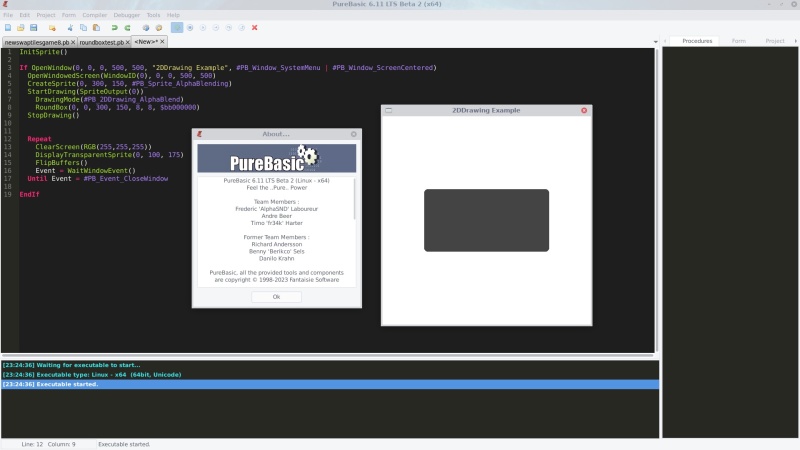Click the 'Repeat' keyword in the editor
Viewport: 800px width, 450px height.
(x=39, y=139)
